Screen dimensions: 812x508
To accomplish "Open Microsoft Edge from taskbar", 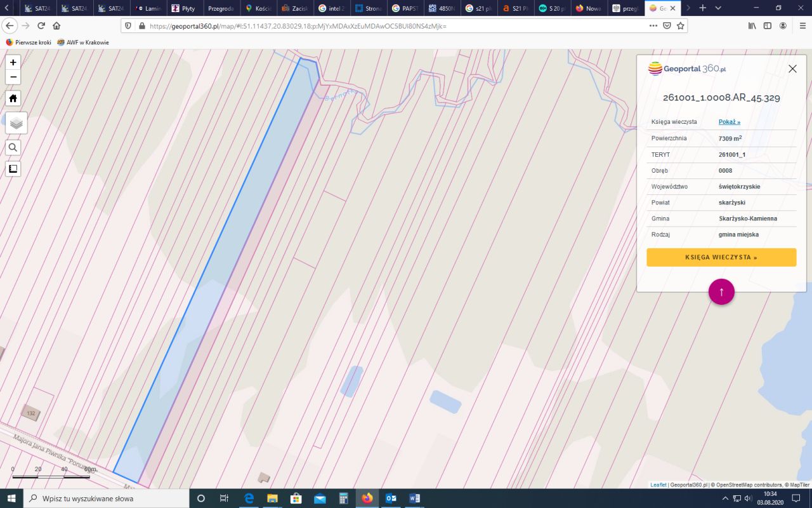I will 249,498.
